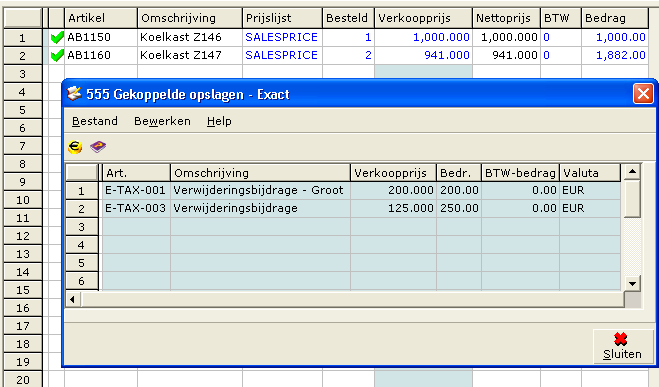Select the Verwijderingsbijdrage row with E-TAX-003

click(x=360, y=208)
